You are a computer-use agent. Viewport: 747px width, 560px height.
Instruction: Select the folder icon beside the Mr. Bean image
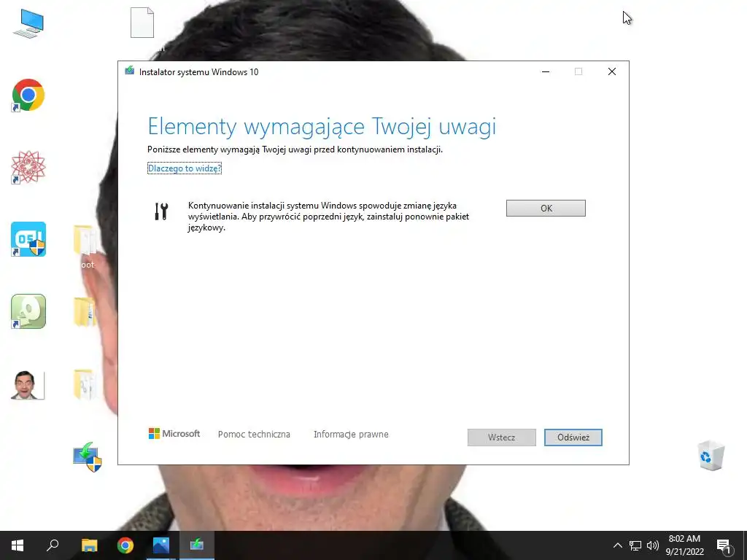(85, 384)
